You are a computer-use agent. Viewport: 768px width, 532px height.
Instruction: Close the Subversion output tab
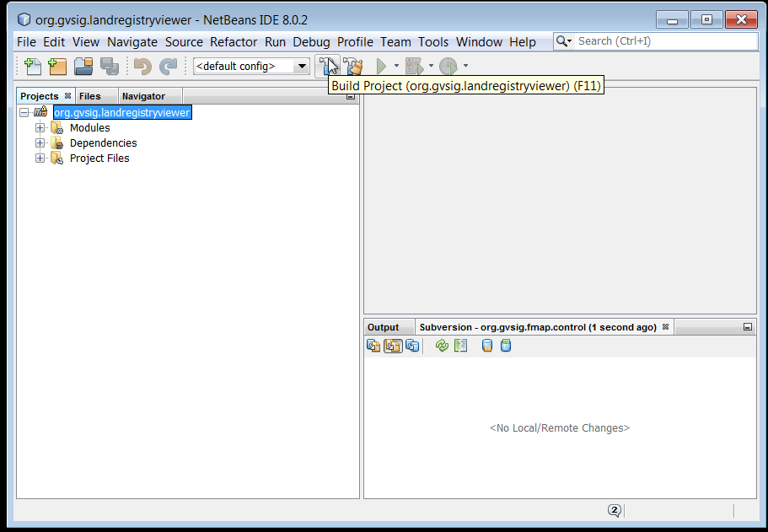point(665,327)
